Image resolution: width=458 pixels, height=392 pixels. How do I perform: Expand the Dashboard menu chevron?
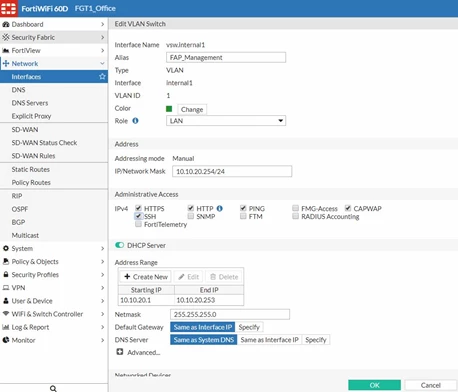[x=102, y=24]
